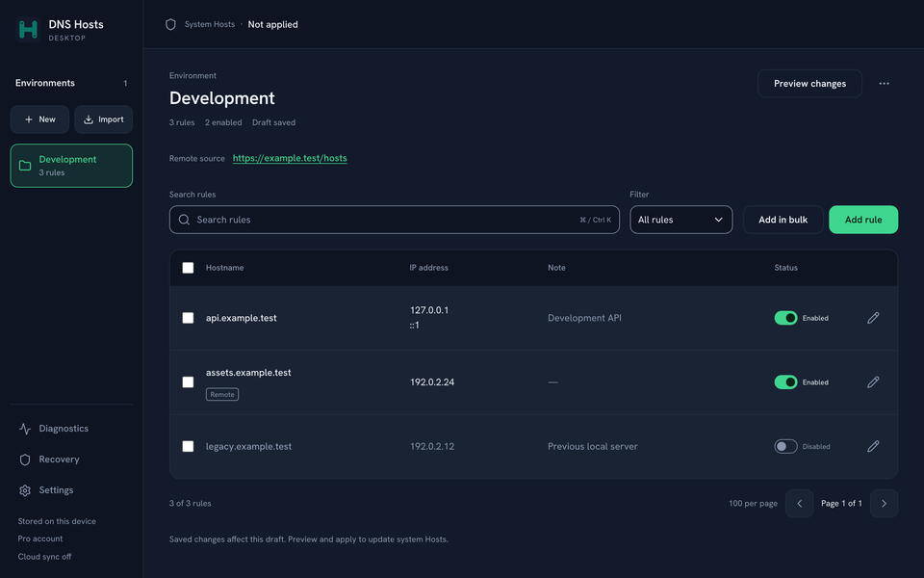Edit the assets.example.test rule via pencil icon

[873, 382]
